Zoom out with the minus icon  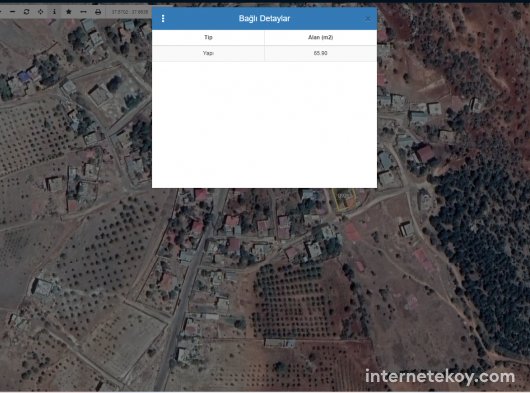click(13, 12)
